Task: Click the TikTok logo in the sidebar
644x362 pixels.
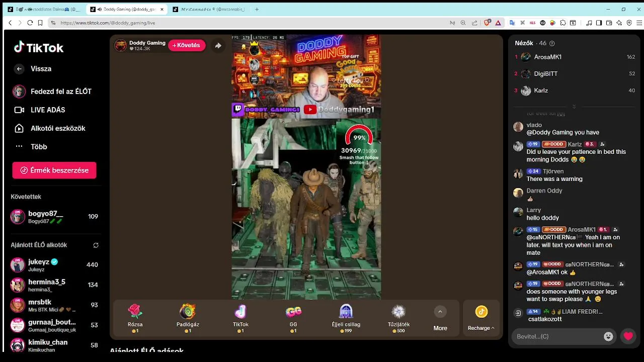Action: point(39,48)
